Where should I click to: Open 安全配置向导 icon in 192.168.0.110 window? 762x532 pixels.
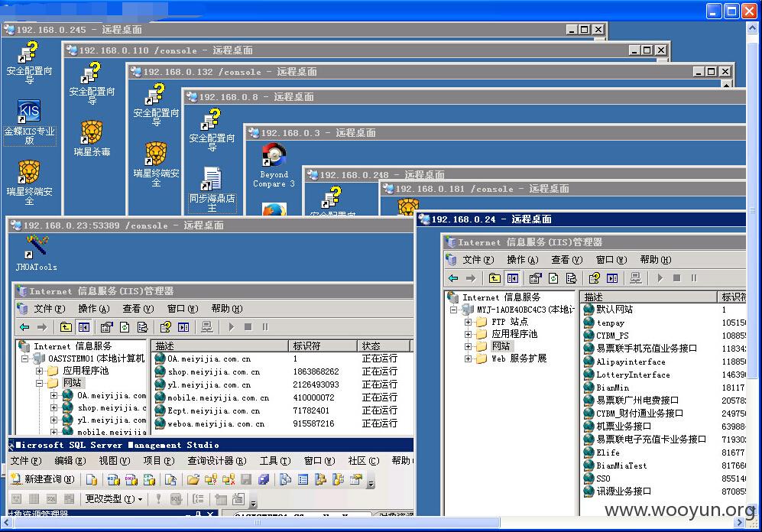point(92,83)
